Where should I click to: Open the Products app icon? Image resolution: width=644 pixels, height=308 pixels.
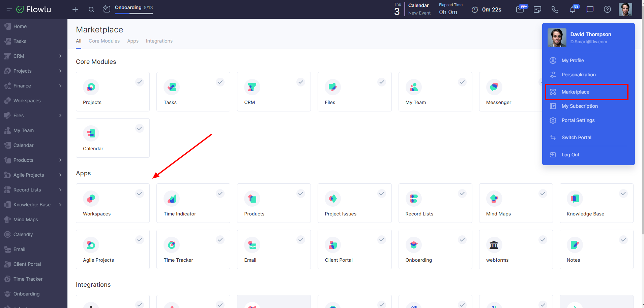[252, 199]
